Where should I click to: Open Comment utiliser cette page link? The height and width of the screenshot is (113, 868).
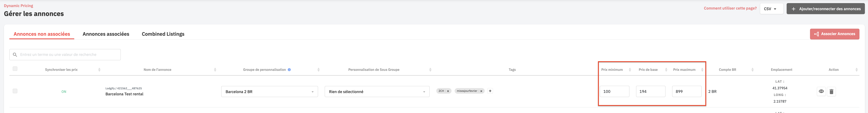coord(730,8)
